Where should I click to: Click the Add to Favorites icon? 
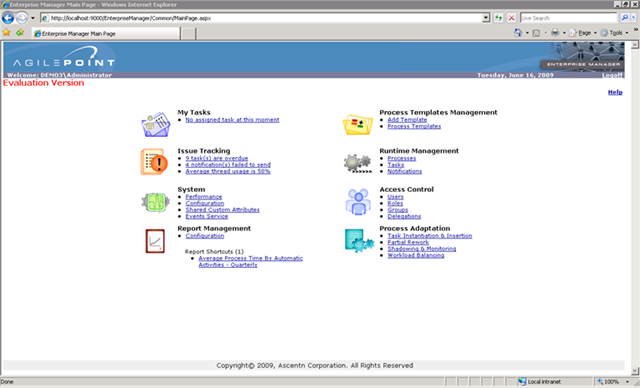tap(20, 33)
